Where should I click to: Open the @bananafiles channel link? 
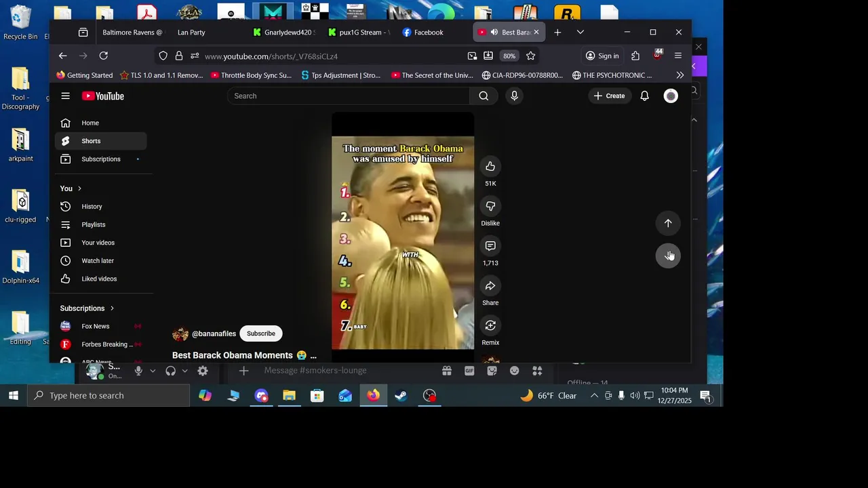[214, 333]
